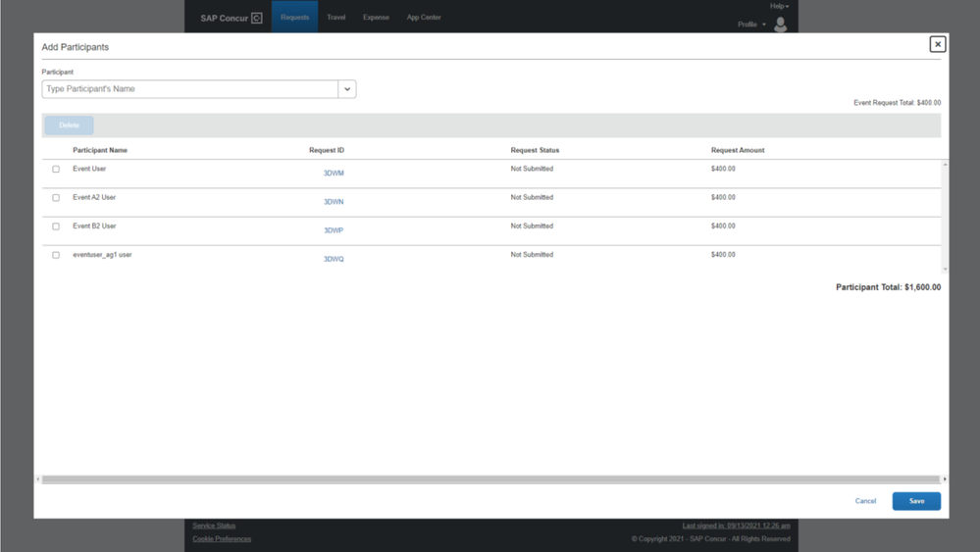Switch to the Requests tab
980x552 pixels.
tap(294, 17)
